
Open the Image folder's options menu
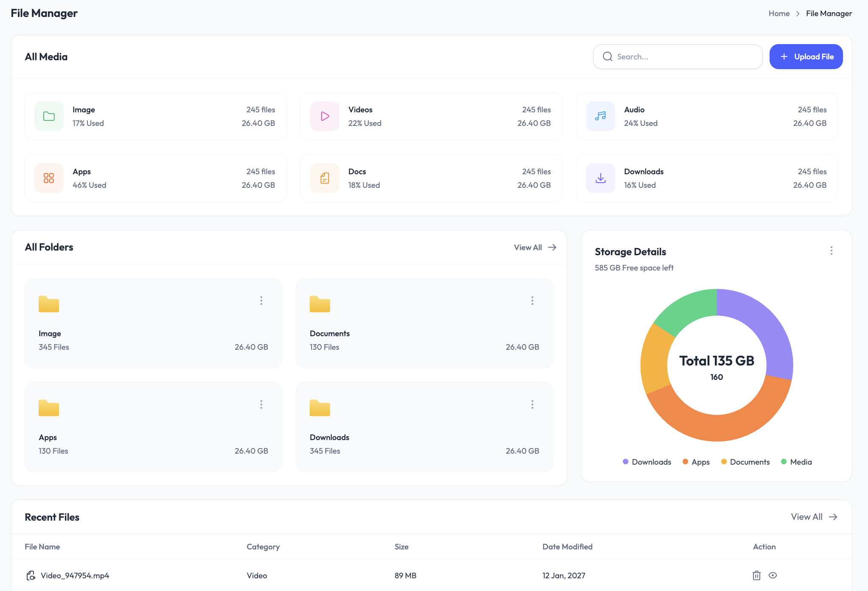click(x=261, y=301)
